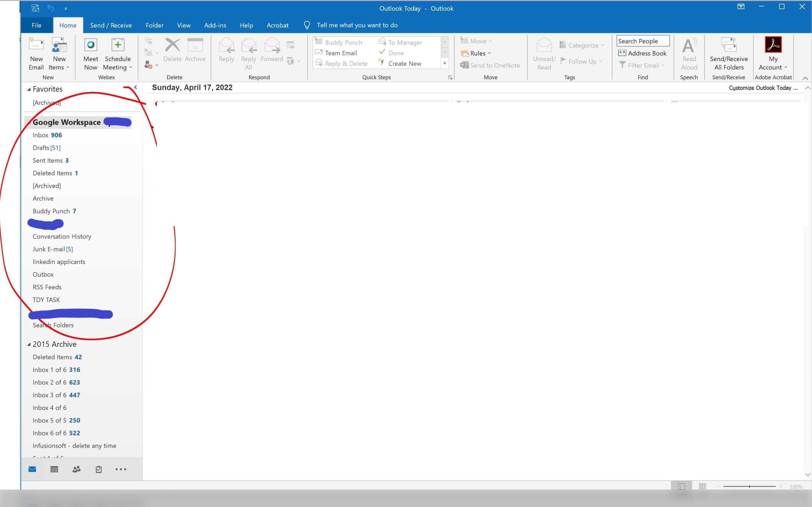Open the View ribbon tab
Viewport: 812px width, 507px height.
(x=183, y=25)
